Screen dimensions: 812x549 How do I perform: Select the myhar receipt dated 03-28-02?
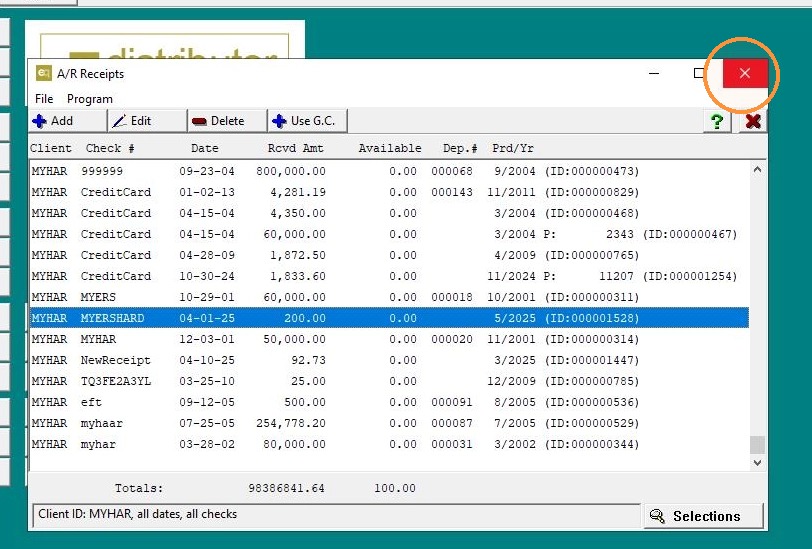(389, 444)
